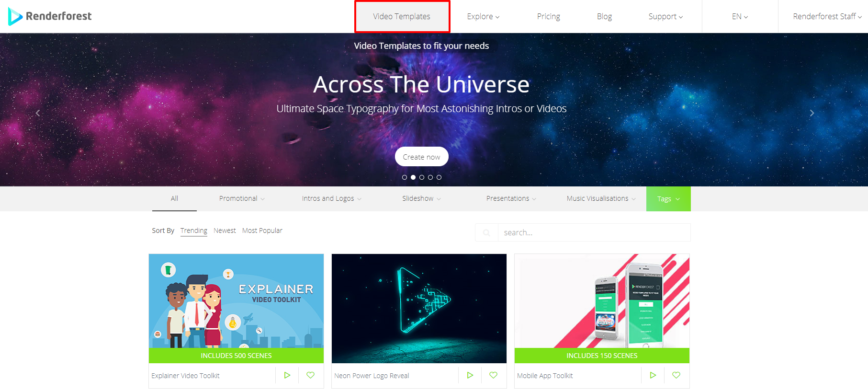This screenshot has height=392, width=868.
Task: Select the last carousel dot indicator
Action: pyautogui.click(x=439, y=177)
